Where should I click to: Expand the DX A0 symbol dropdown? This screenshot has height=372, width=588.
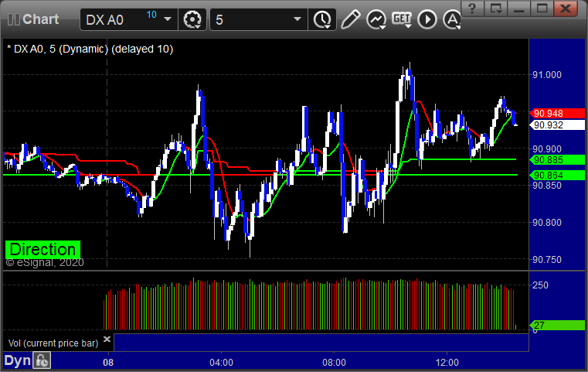168,19
